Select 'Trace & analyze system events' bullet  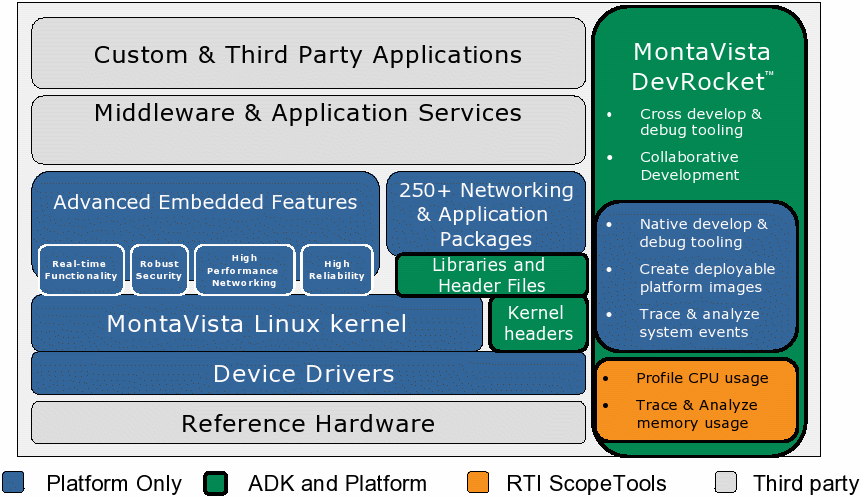[x=699, y=322]
